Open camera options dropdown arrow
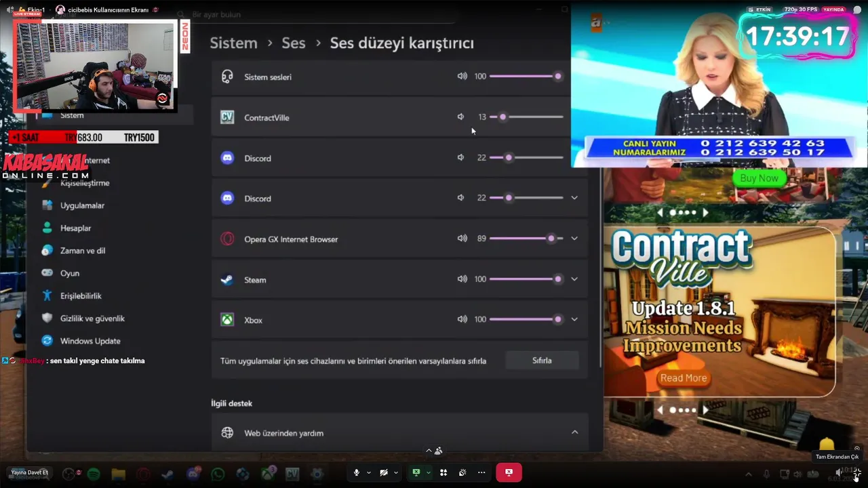This screenshot has height=488, width=868. click(396, 472)
